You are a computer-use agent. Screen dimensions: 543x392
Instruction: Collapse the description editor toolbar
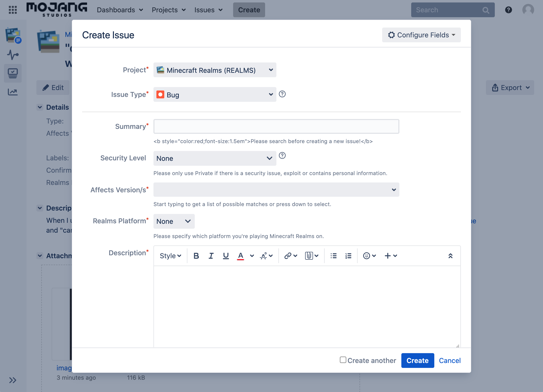[x=450, y=256]
